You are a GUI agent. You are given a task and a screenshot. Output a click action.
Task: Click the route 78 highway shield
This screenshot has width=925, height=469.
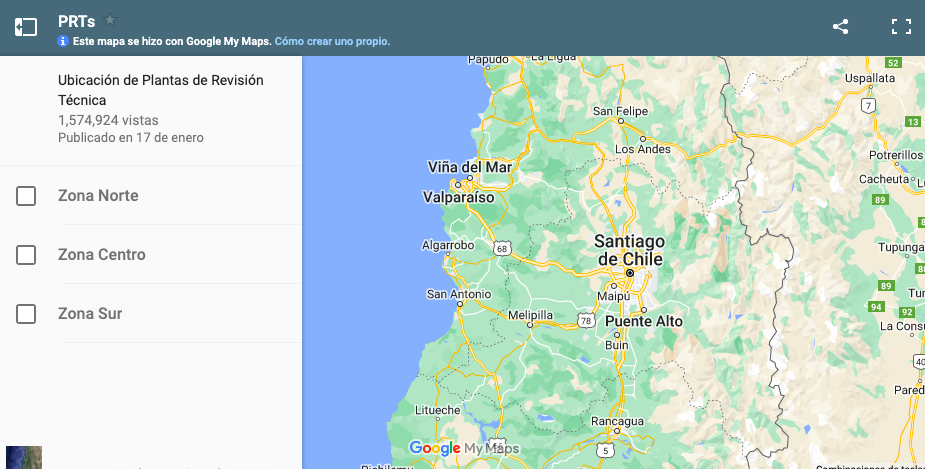click(x=585, y=321)
